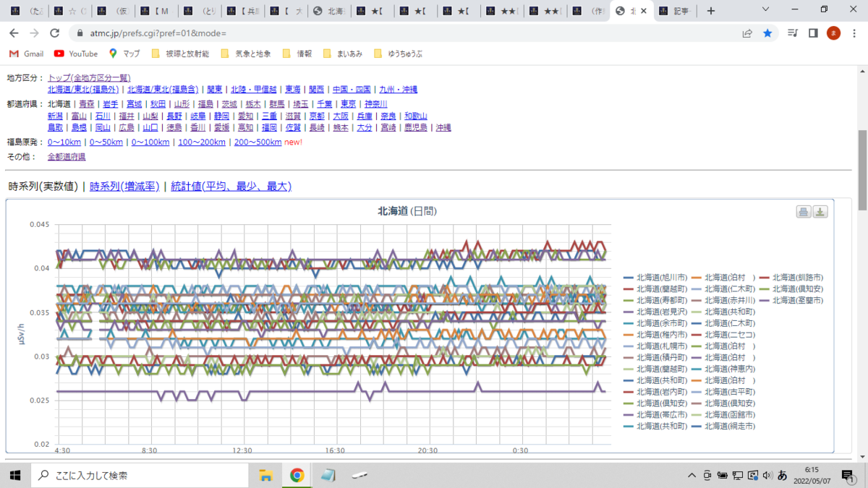Switch to the (とり browser tab
Viewport: 868px width, 488px height.
pyautogui.click(x=199, y=12)
